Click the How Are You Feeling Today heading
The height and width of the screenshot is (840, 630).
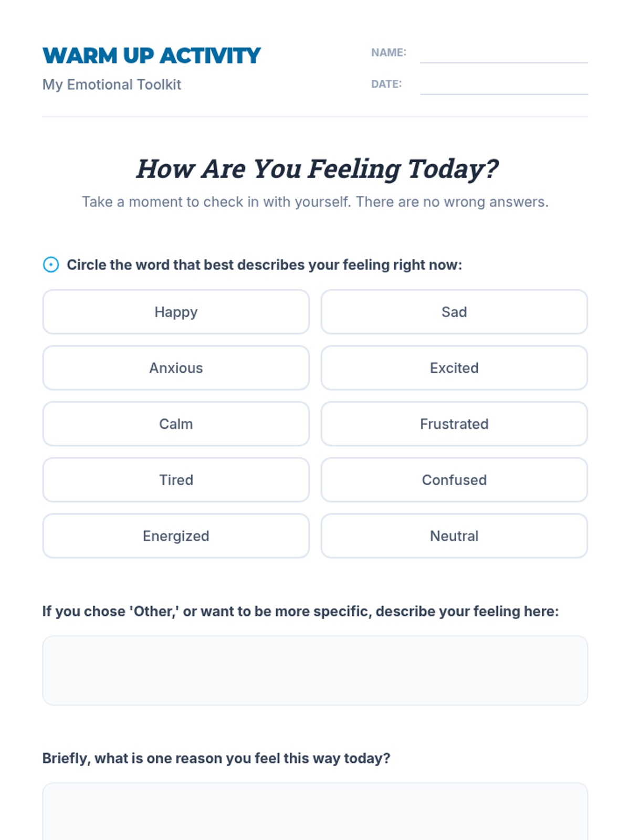tap(317, 169)
